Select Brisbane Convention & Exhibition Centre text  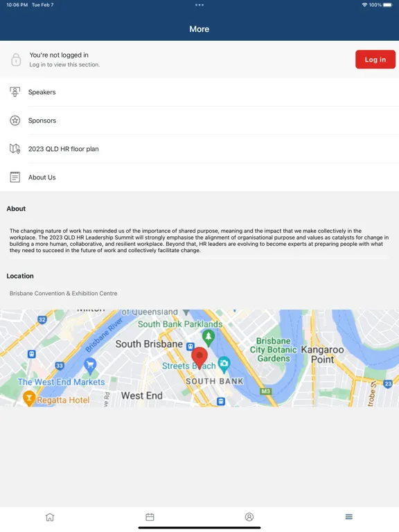[64, 294]
